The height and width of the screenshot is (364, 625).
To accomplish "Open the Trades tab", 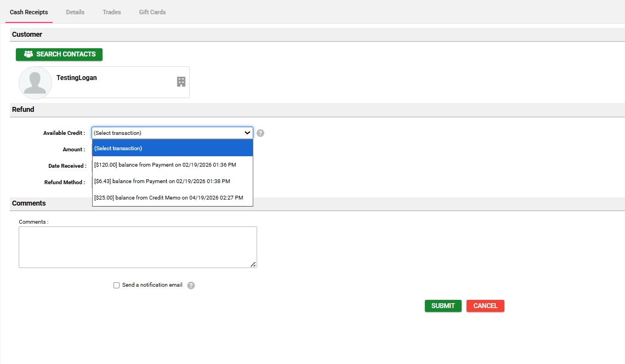I will [112, 12].
